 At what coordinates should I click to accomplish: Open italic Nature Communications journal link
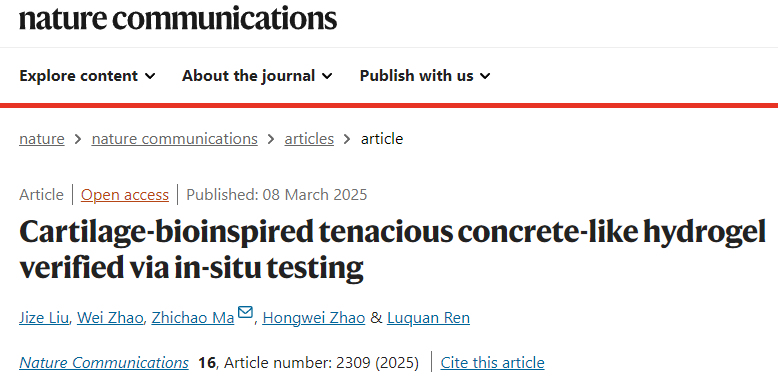pos(104,363)
